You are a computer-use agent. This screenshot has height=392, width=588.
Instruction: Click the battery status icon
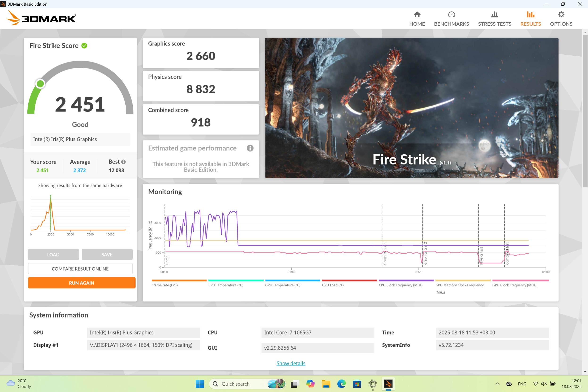click(552, 384)
